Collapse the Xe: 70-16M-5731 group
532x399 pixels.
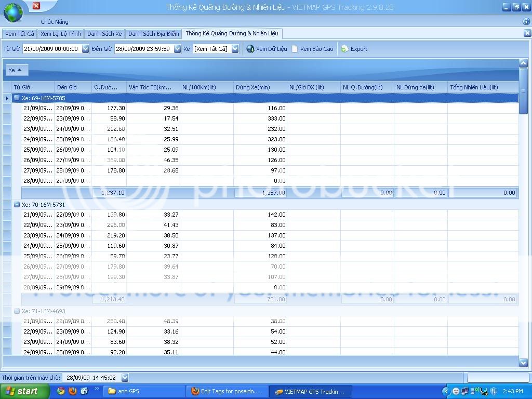point(17,205)
